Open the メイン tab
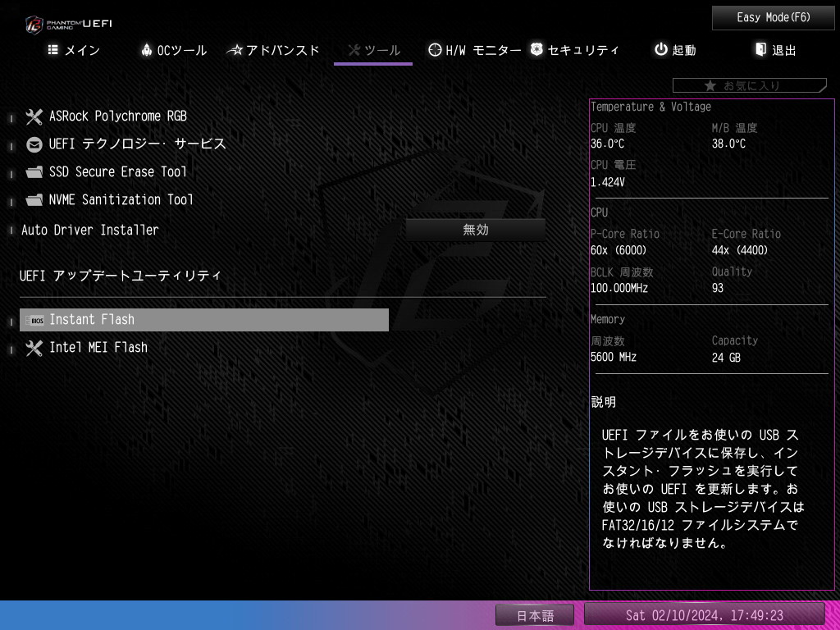 pos(75,50)
